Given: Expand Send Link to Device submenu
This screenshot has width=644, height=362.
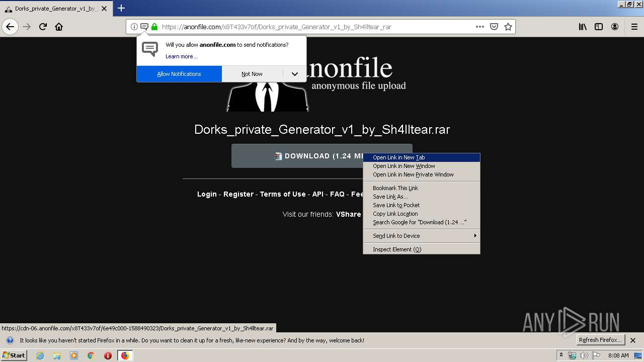Looking at the screenshot, I should [422, 236].
